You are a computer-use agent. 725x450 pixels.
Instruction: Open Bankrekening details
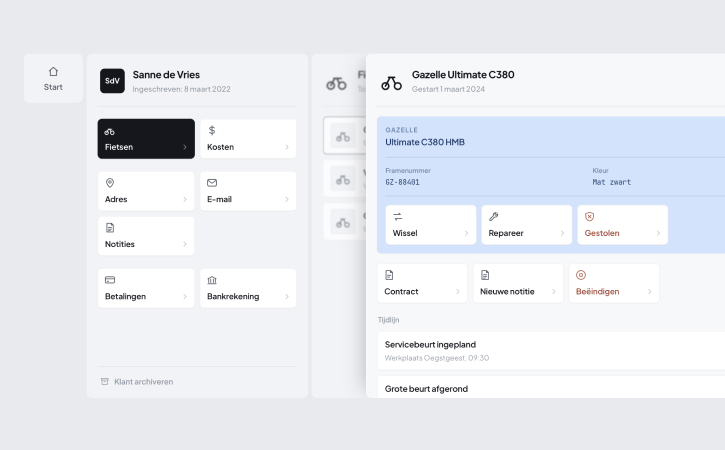pyautogui.click(x=248, y=288)
